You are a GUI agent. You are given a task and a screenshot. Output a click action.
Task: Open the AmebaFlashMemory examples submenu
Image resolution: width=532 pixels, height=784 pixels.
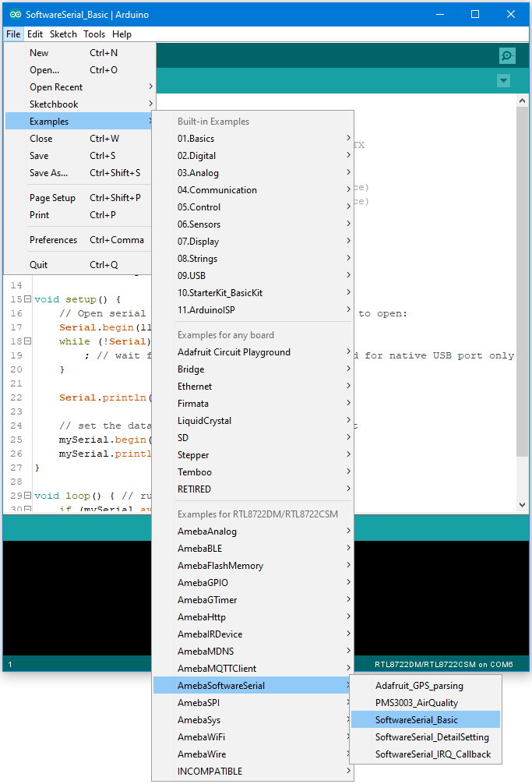(x=253, y=566)
